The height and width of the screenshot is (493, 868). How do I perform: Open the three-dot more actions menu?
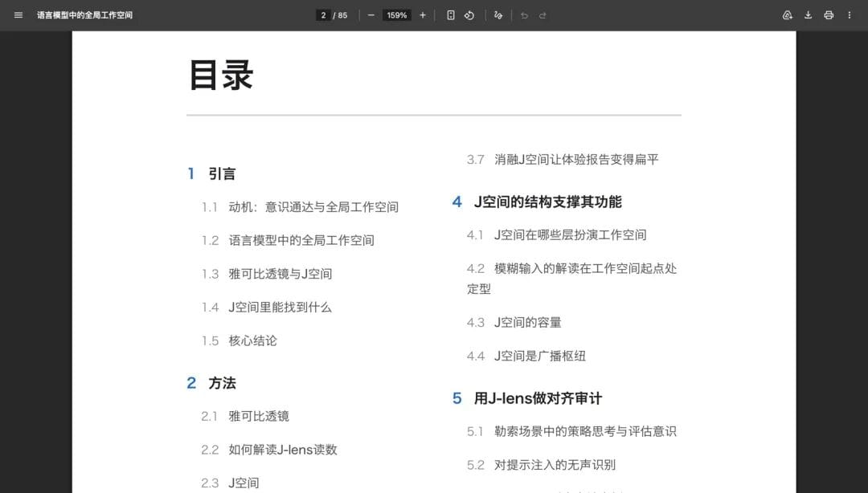click(x=850, y=15)
